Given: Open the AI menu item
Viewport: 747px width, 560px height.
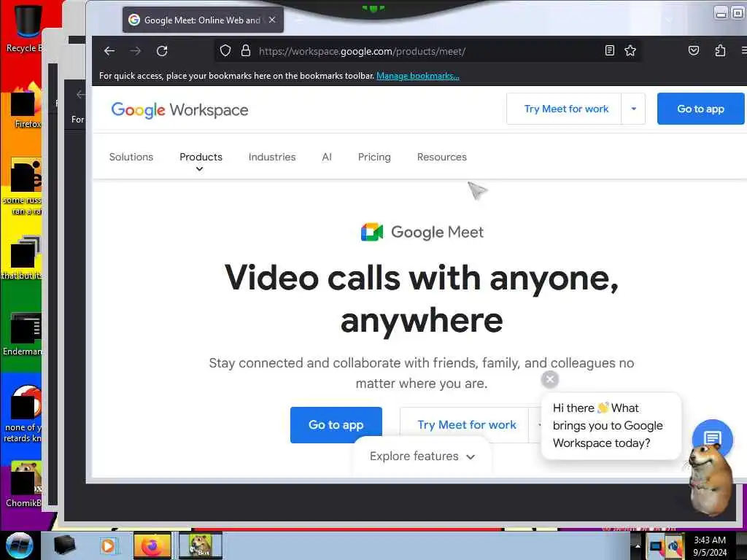Looking at the screenshot, I should (x=327, y=157).
